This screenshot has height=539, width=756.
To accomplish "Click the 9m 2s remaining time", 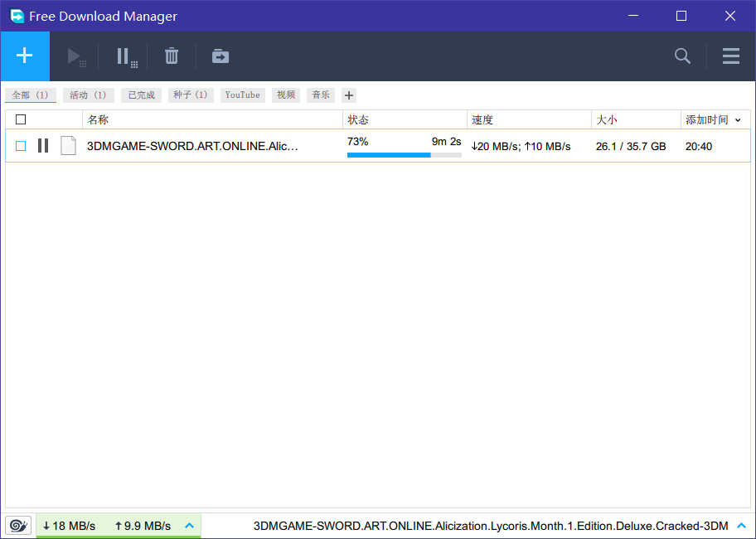I will click(x=447, y=142).
